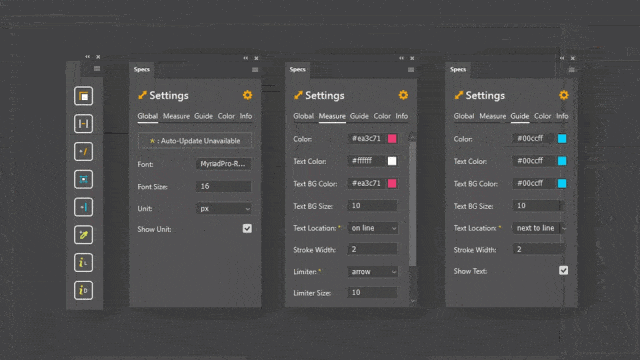Image resolution: width=640 pixels, height=360 pixels.
Task: Click the top layered-squares tool in the Specs toolbar
Action: (83, 96)
